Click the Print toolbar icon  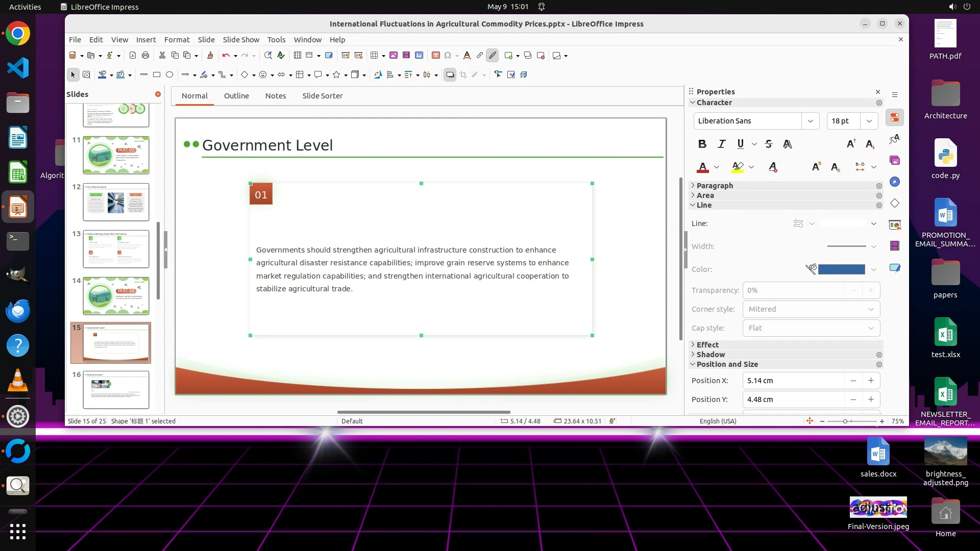145,56
